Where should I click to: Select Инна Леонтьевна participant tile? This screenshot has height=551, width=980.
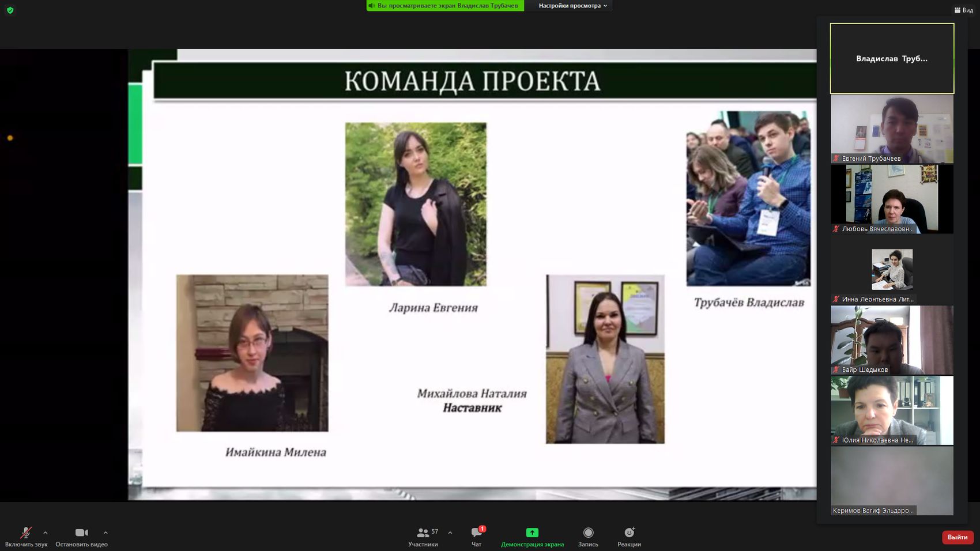click(892, 270)
